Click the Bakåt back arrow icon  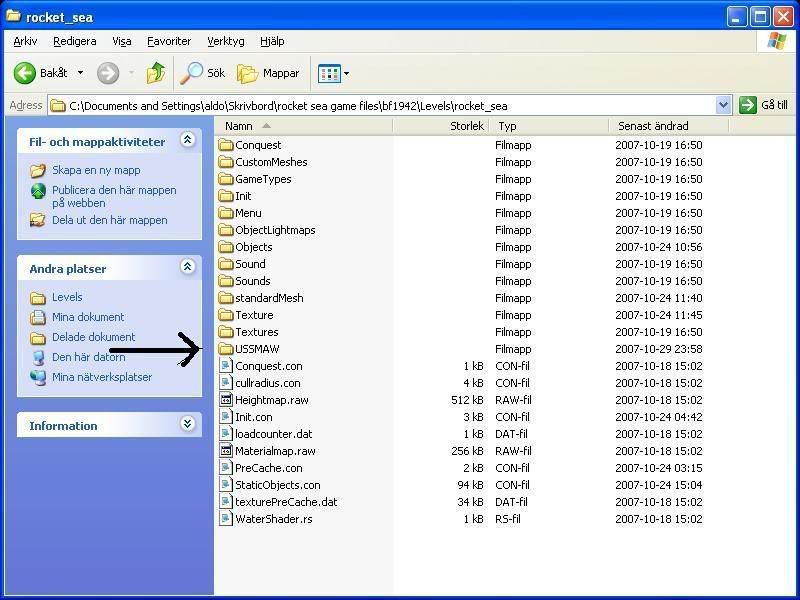(x=24, y=73)
